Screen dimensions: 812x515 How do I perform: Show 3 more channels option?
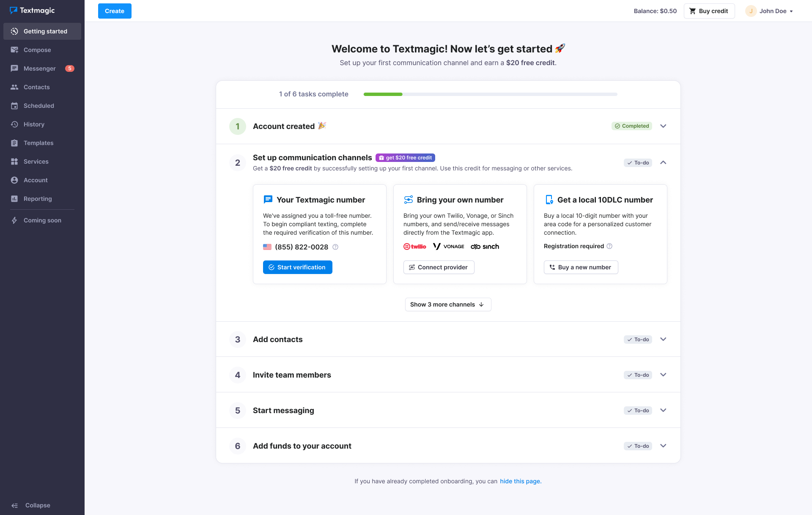447,304
